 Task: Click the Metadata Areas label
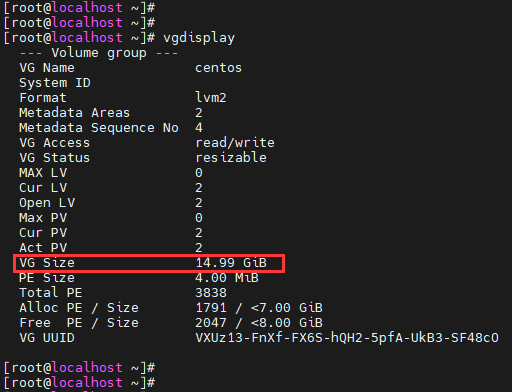coord(74,113)
